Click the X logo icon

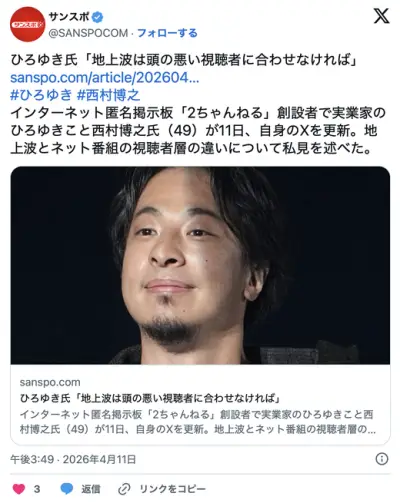point(381,16)
